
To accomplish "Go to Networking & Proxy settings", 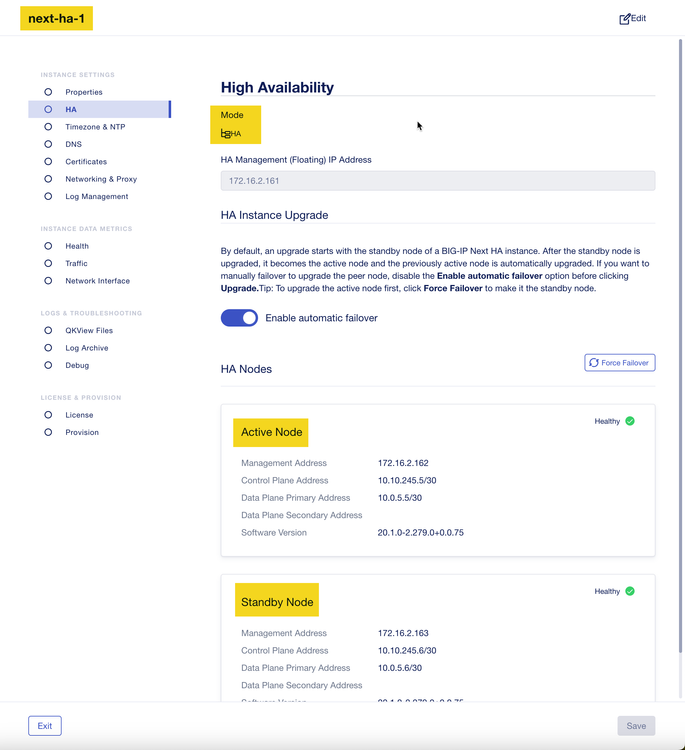I will point(101,179).
